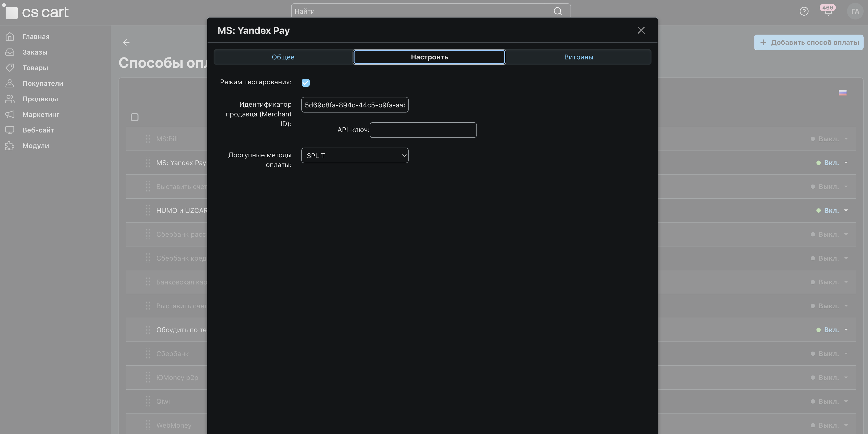
Task: Open the Главная home icon in sidebar
Action: 10,36
